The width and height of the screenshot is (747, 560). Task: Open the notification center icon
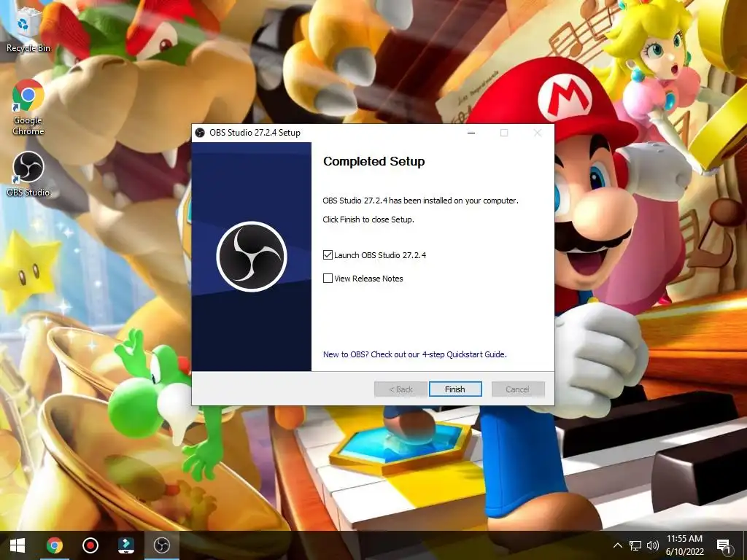724,545
